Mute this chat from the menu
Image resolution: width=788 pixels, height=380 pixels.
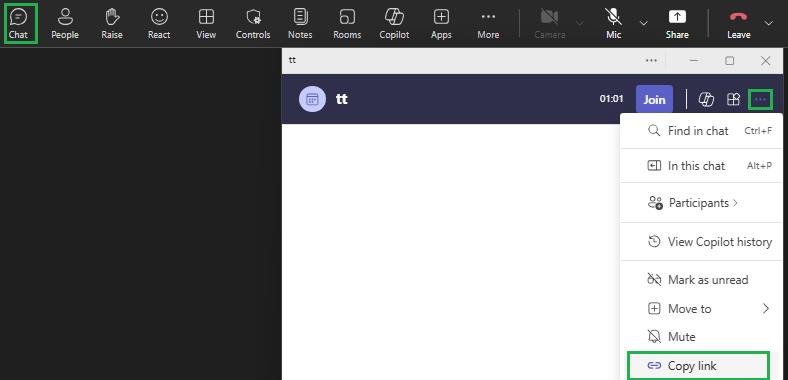[x=702, y=337]
